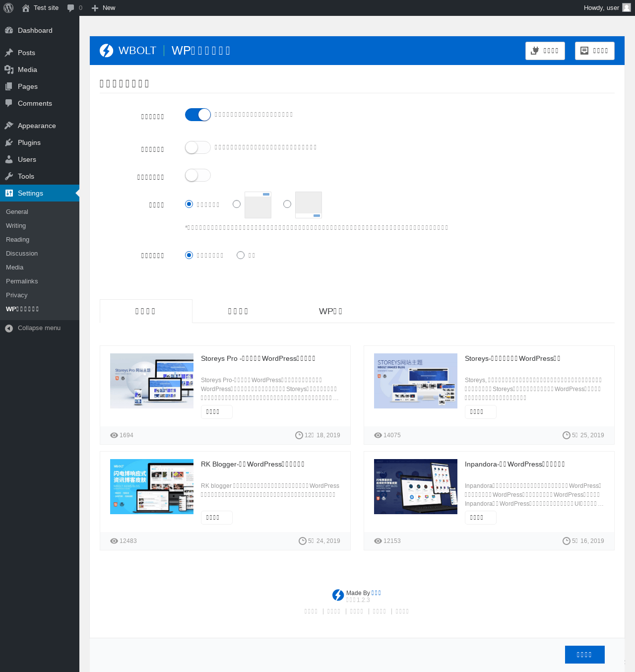Click the bottom-right position preview thumbnail
Screen dimensions: 635x672
pos(309,205)
